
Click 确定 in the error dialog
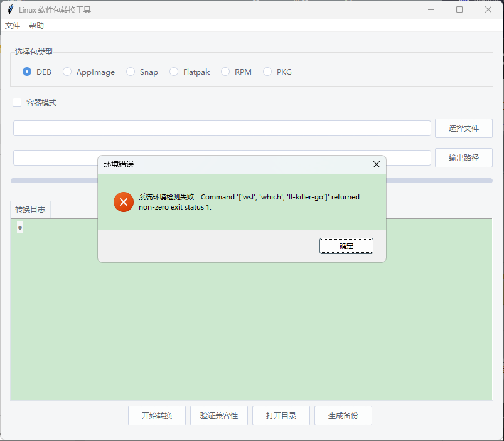click(x=346, y=246)
